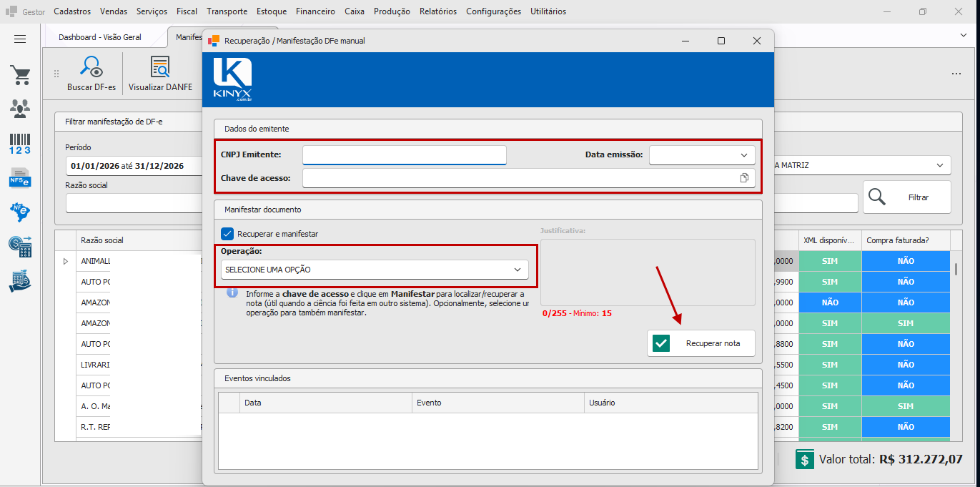The width and height of the screenshot is (980, 487).
Task: Switch to Dashboard - Visão Geral tab
Action: [x=100, y=37]
